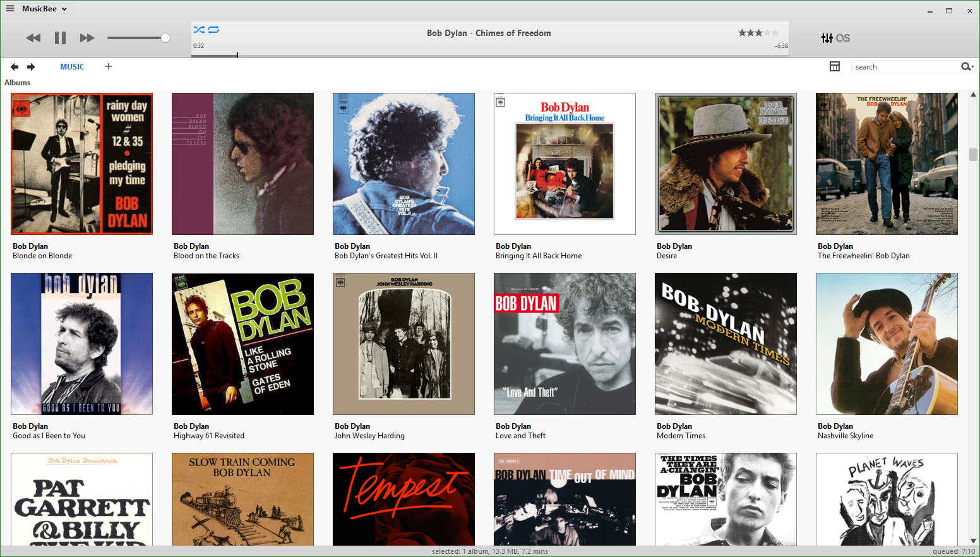
Task: Click the scrollbar up arrow
Action: pos(973,95)
